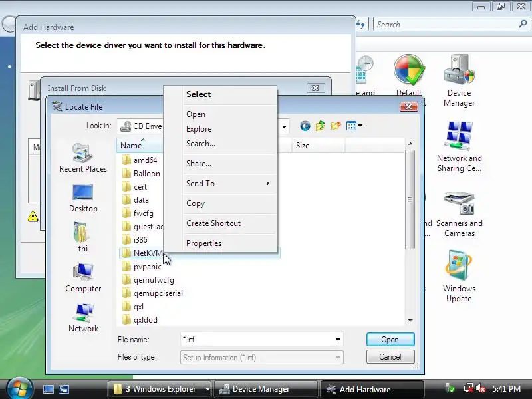Image resolution: width=532 pixels, height=399 pixels.
Task: Open Computer in the places sidebar
Action: (x=82, y=278)
